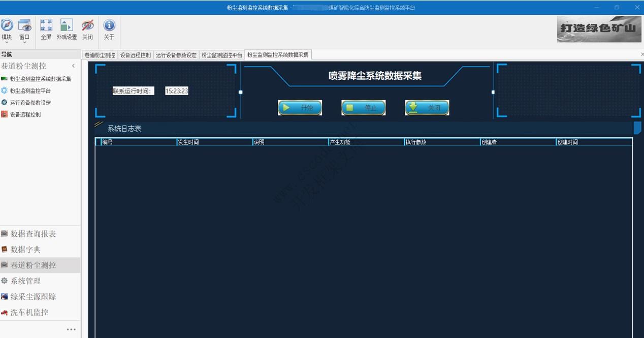Screen dimensions: 644x338
Task: View the 关于 About information
Action: [108, 28]
